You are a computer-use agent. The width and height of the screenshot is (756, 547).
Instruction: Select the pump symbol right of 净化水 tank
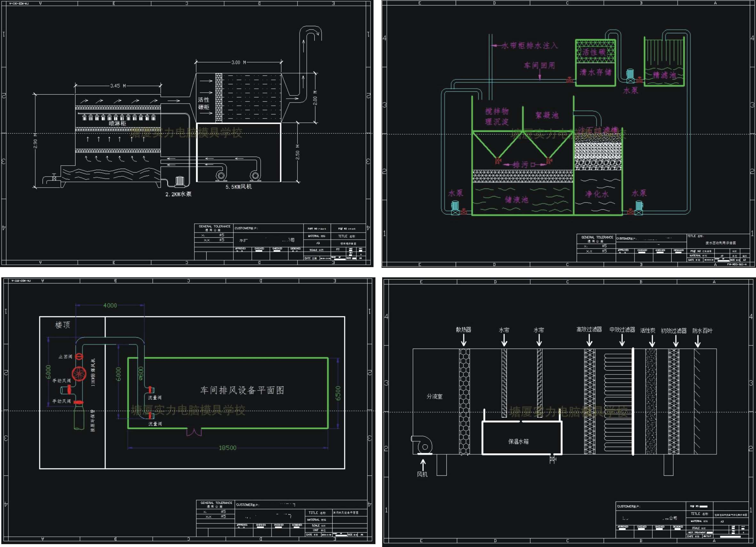click(x=639, y=208)
